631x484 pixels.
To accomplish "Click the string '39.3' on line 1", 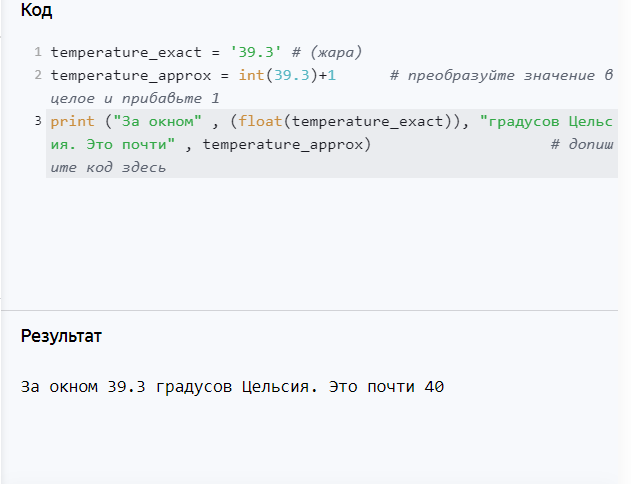I will coord(256,52).
